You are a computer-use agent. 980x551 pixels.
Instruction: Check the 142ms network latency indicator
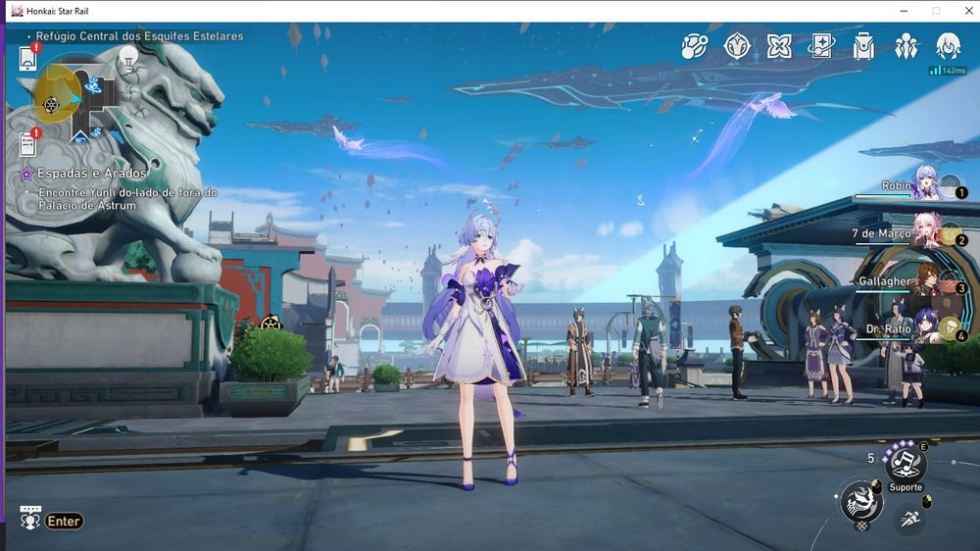(x=948, y=71)
